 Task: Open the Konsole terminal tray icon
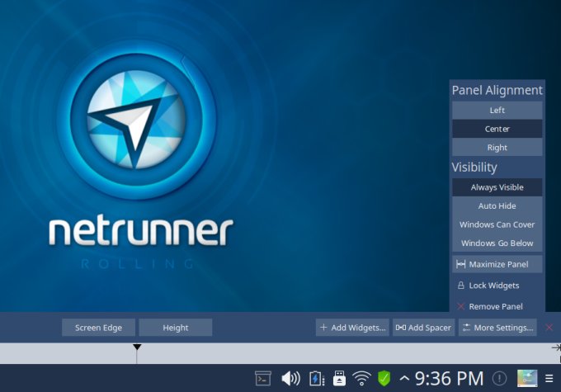(x=263, y=379)
